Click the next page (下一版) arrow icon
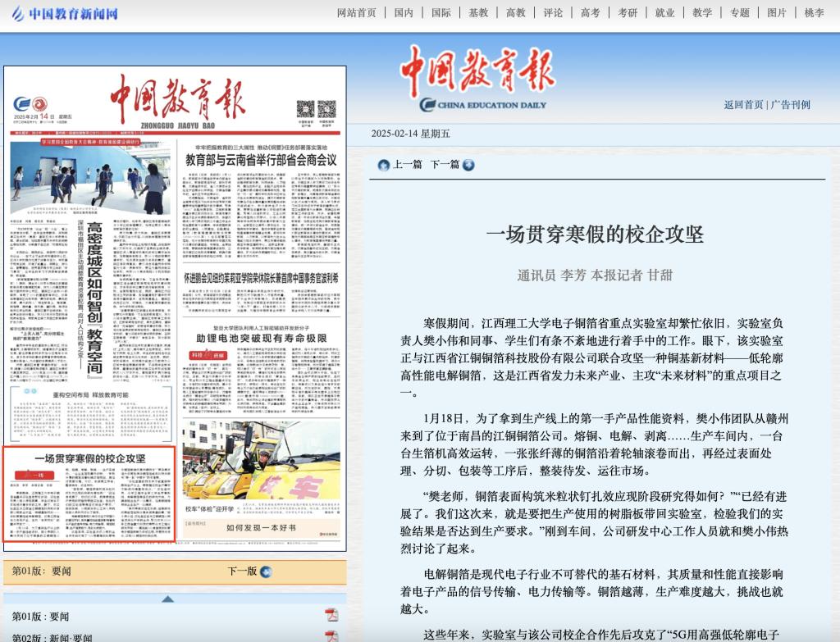Viewport: 840px width, 642px height. point(266,571)
